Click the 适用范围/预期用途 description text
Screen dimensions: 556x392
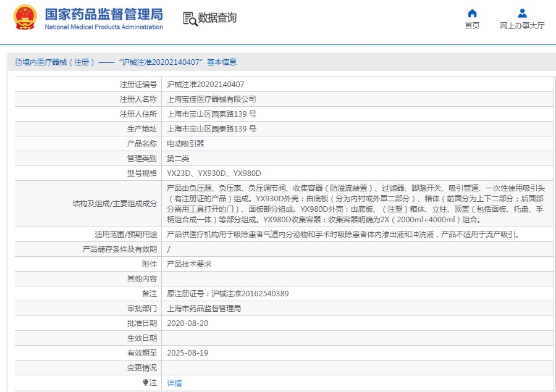pos(343,235)
